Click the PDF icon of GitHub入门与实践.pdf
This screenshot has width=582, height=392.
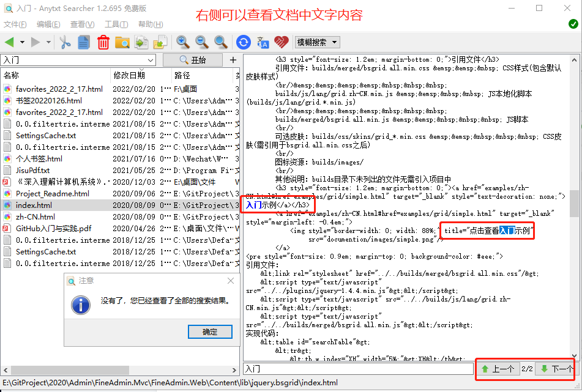tap(6, 229)
